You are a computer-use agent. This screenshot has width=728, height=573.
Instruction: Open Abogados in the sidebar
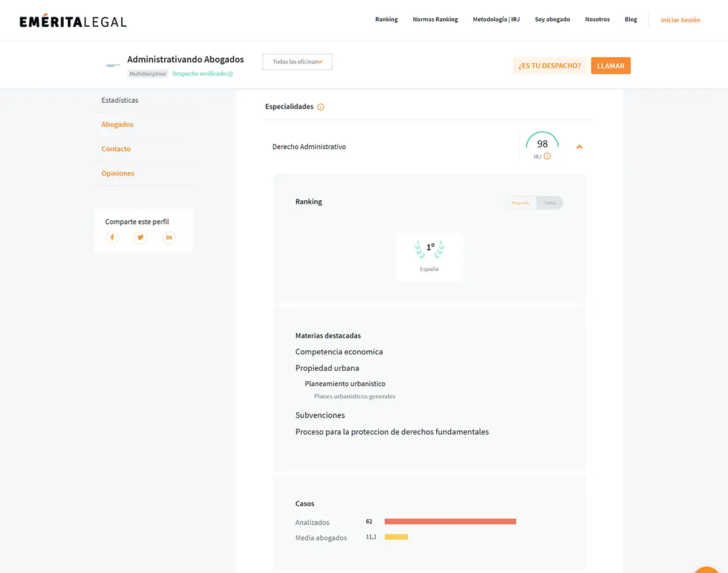118,124
